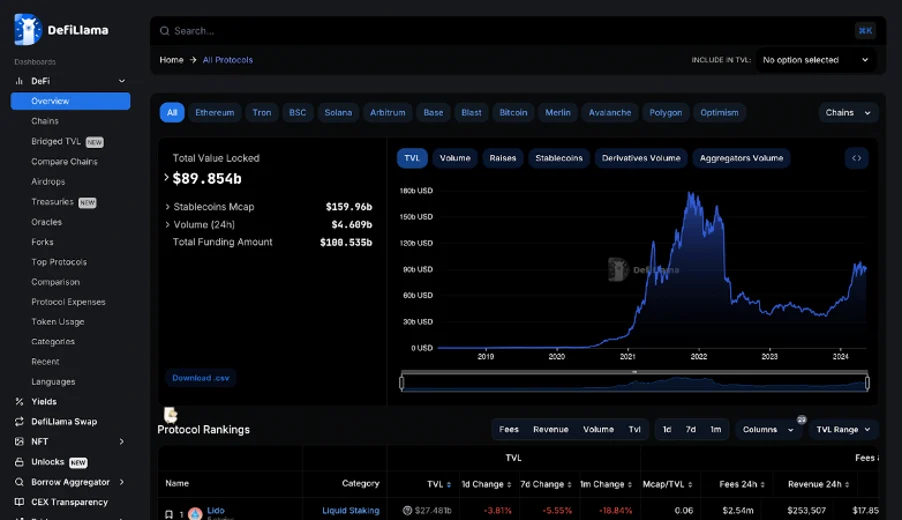Click the search magnifier icon
Viewport: 902px width, 520px height.
point(165,31)
